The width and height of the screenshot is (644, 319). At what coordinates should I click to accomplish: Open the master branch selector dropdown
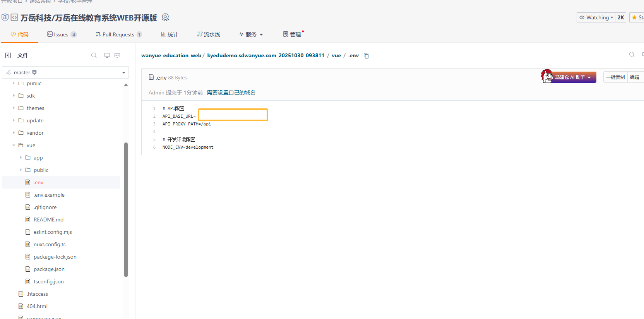[65, 72]
